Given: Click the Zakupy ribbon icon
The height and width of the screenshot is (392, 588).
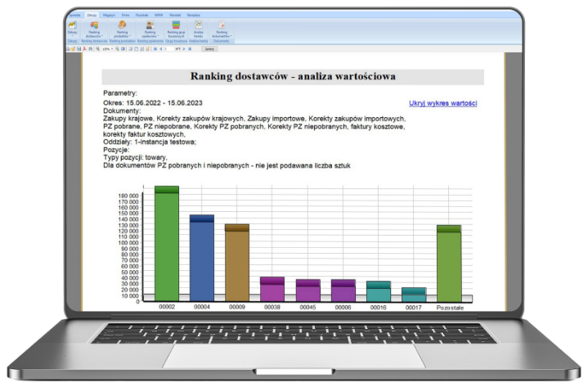Looking at the screenshot, I should 72,27.
